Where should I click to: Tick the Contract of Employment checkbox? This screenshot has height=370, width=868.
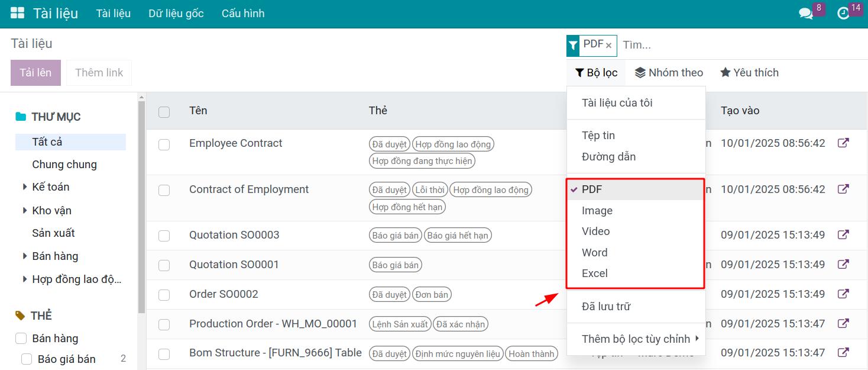(164, 190)
